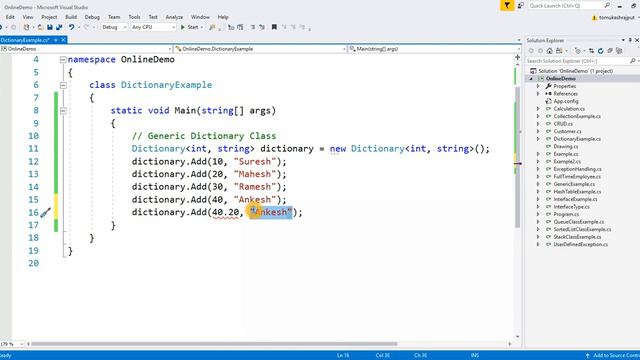Click the Solution 'OnlineDemo' node icon
Viewport: 640px width, 360px height.
tap(533, 71)
